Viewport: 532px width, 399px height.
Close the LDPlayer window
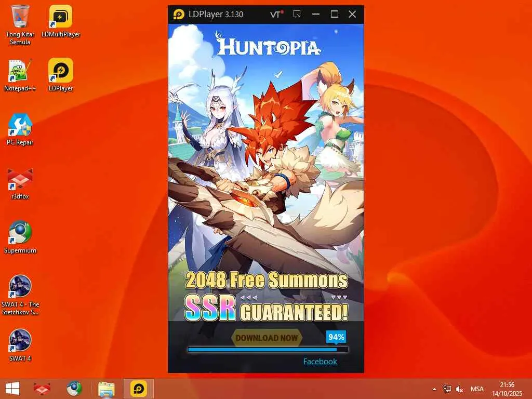point(352,14)
